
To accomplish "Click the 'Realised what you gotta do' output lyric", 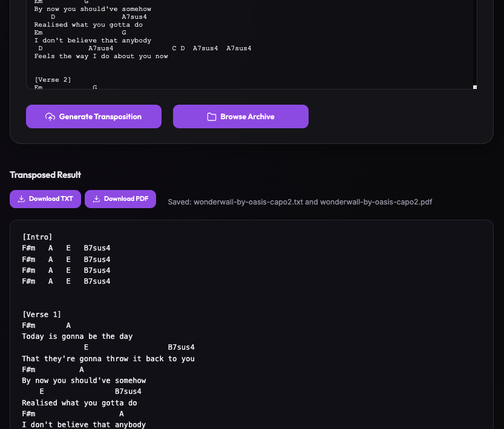I will coord(79,403).
